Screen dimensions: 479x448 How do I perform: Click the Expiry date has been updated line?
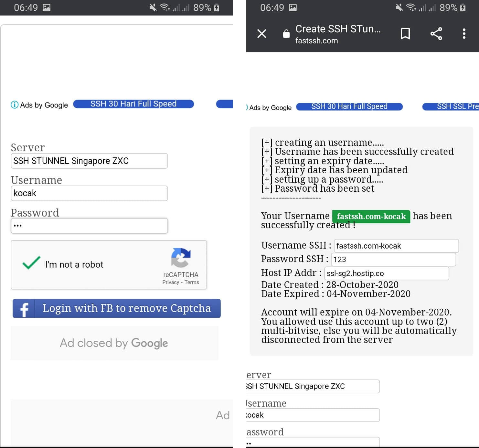click(x=335, y=170)
